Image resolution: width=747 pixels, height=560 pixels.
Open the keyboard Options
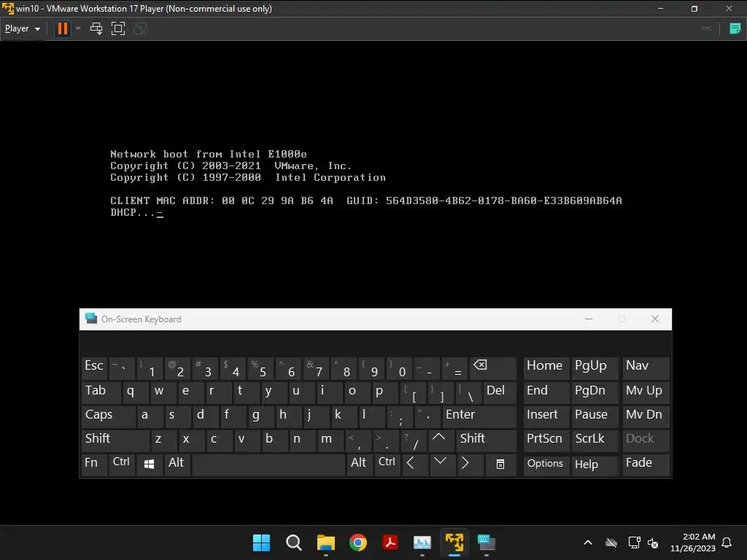[546, 464]
